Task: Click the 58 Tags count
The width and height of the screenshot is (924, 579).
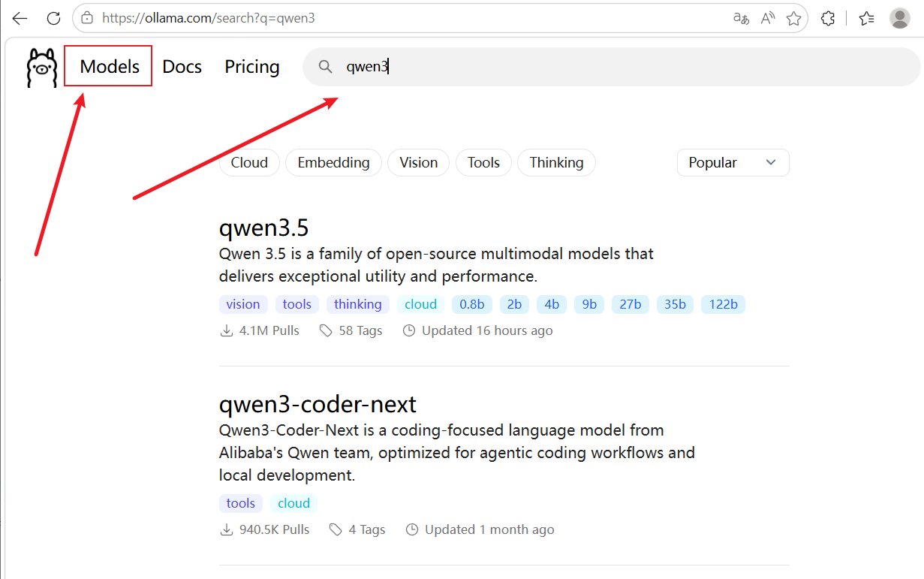Action: 351,330
